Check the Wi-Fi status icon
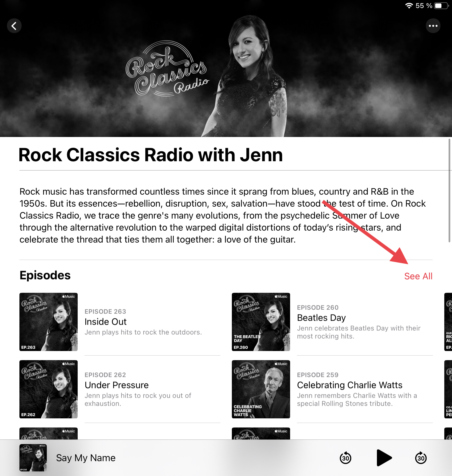This screenshot has height=476, width=452. (x=409, y=6)
